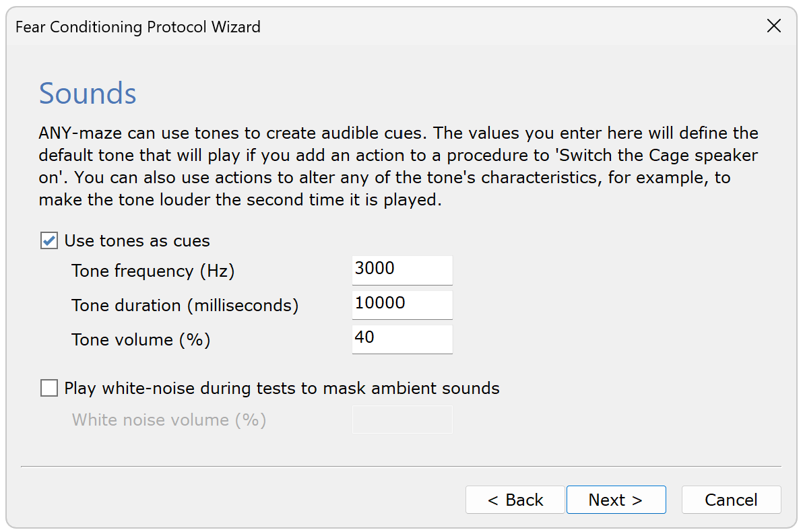The height and width of the screenshot is (532, 803).
Task: Cancel the protocol wizard
Action: [x=731, y=500]
